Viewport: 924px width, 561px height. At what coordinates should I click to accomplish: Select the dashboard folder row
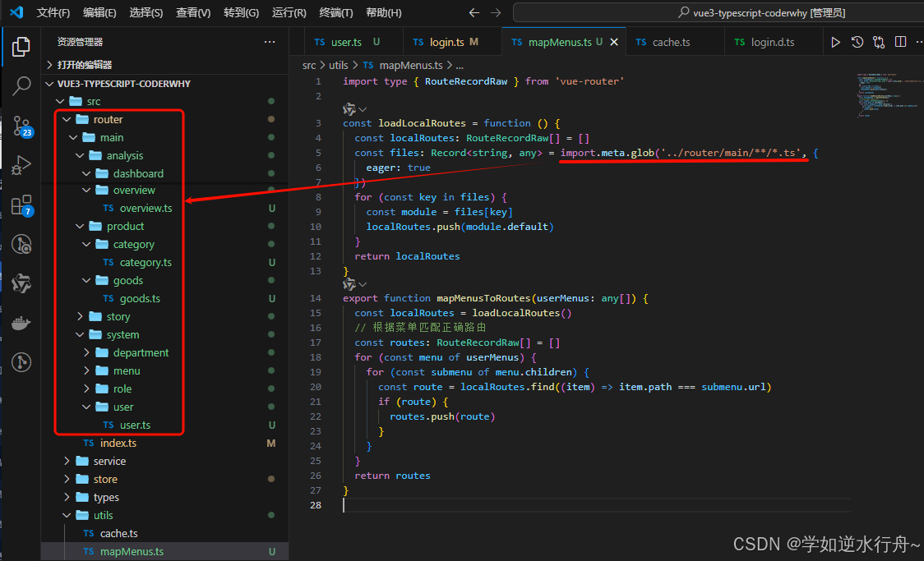tap(165, 173)
